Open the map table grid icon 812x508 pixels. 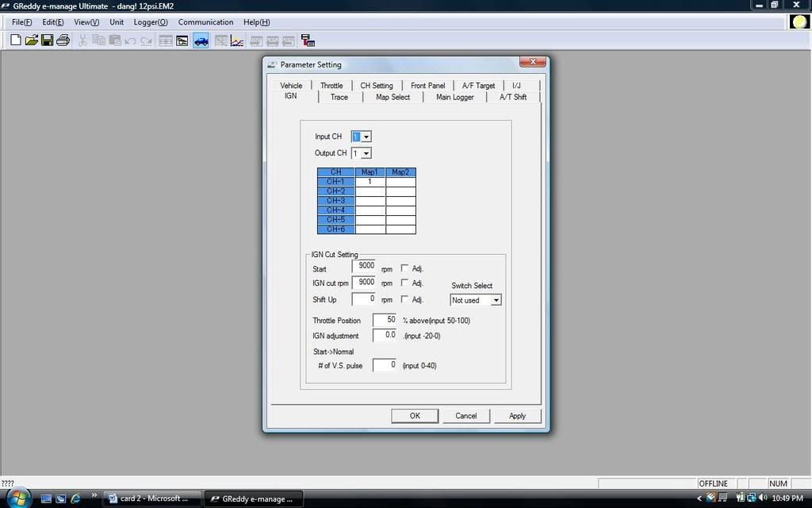click(x=166, y=40)
